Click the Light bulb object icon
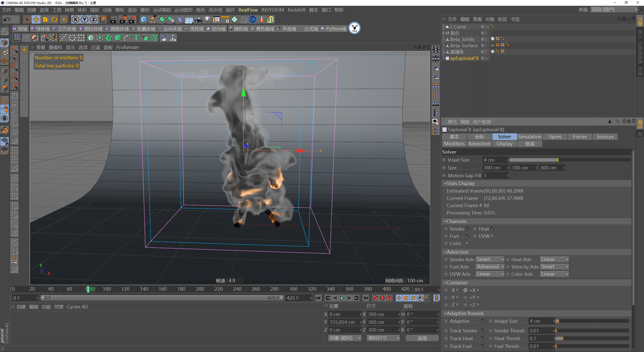The height and width of the screenshot is (352, 644). click(x=207, y=19)
